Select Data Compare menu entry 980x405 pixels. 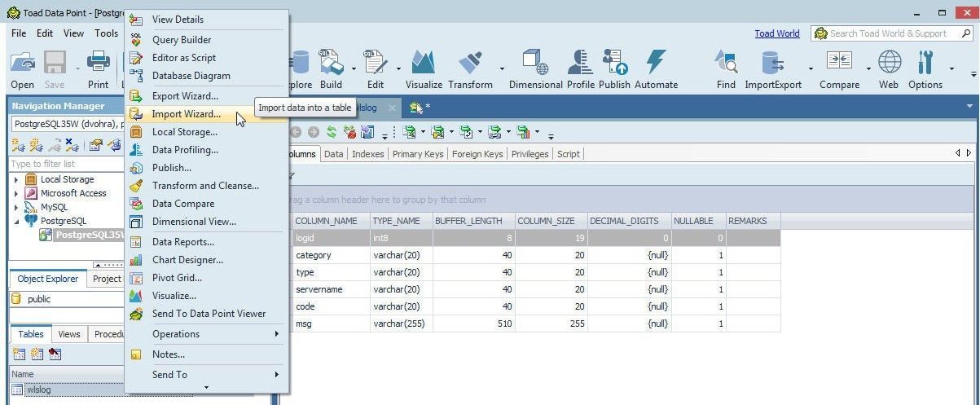[x=182, y=204]
